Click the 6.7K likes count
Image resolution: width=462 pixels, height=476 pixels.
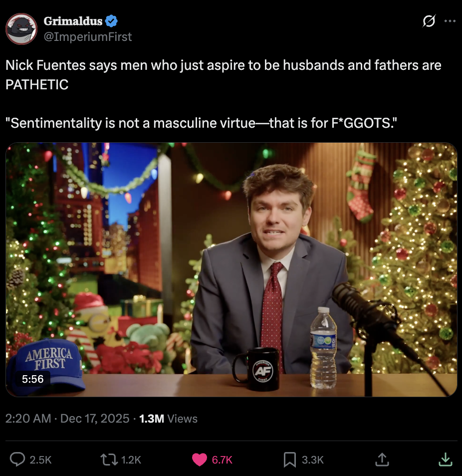tap(222, 460)
